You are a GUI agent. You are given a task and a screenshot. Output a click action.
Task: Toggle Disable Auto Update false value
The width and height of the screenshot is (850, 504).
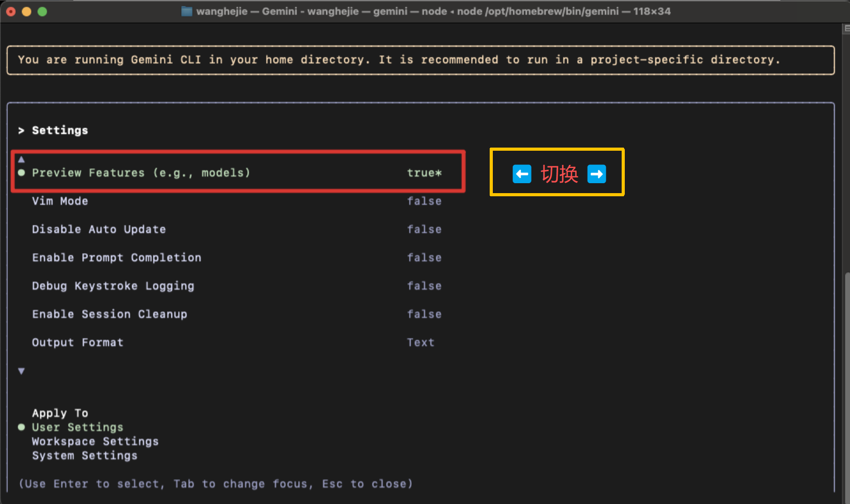424,229
